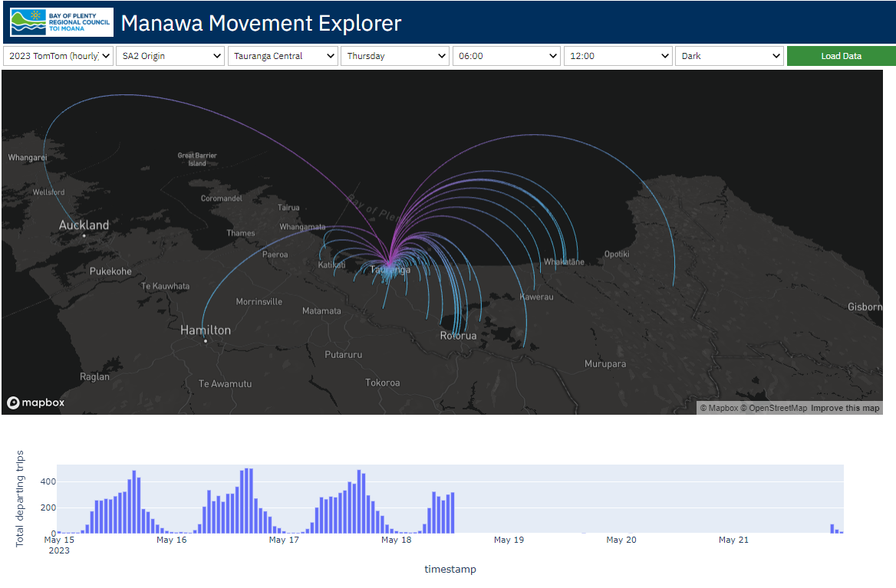Click Hamilton city label on the map
Image resolution: width=896 pixels, height=588 pixels.
click(205, 330)
